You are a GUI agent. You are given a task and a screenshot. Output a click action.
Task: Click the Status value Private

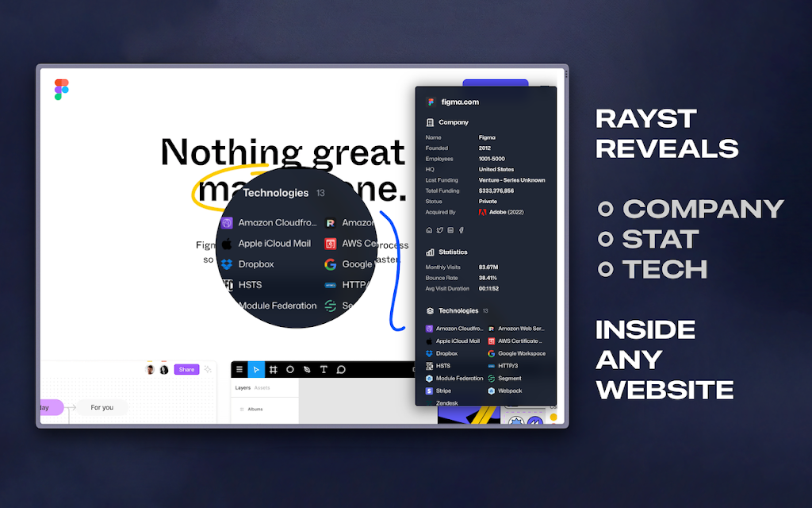coord(488,202)
